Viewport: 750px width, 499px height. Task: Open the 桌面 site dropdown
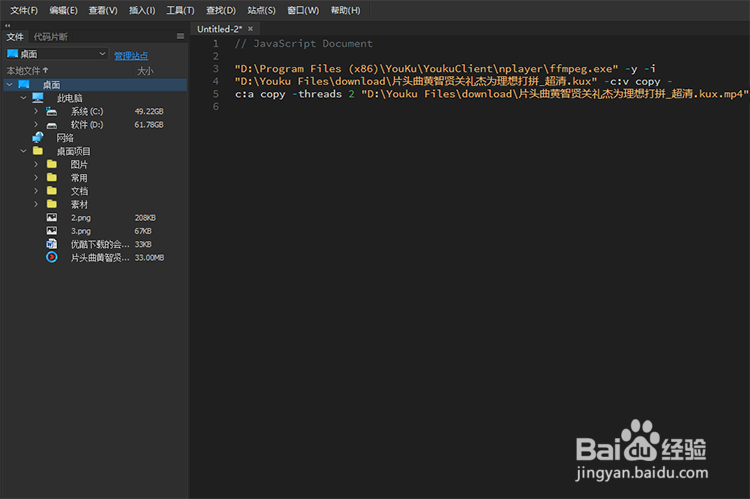click(x=56, y=54)
